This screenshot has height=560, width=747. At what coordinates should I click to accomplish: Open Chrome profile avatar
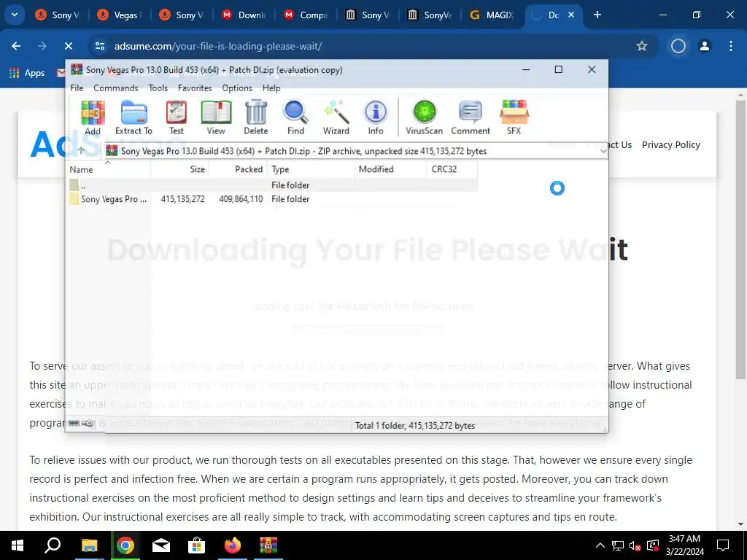click(705, 46)
